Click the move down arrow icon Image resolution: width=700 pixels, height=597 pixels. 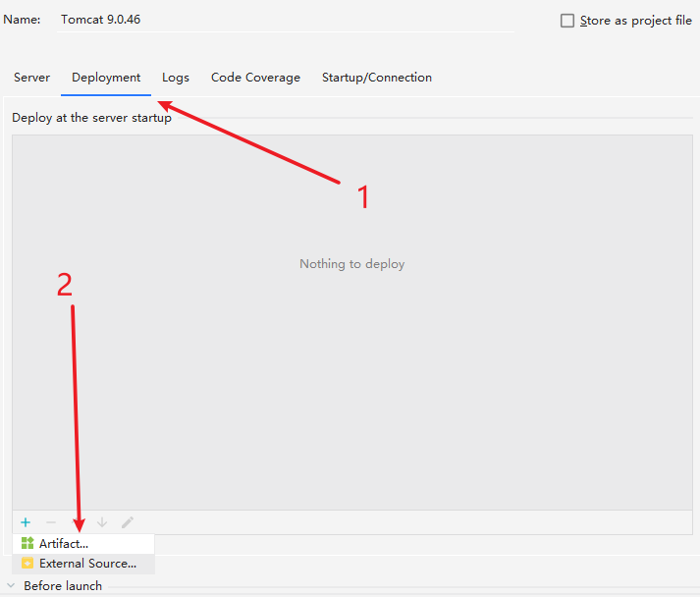[x=102, y=522]
